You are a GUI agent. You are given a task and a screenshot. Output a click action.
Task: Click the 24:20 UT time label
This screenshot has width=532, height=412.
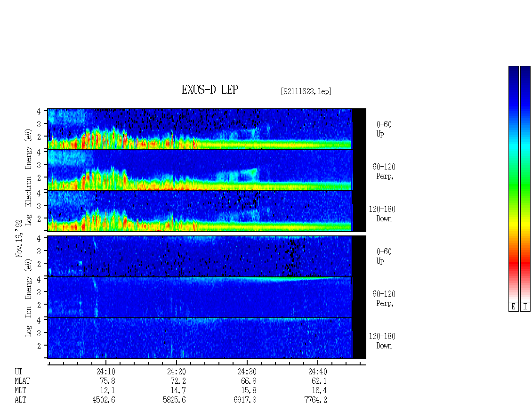(177, 372)
